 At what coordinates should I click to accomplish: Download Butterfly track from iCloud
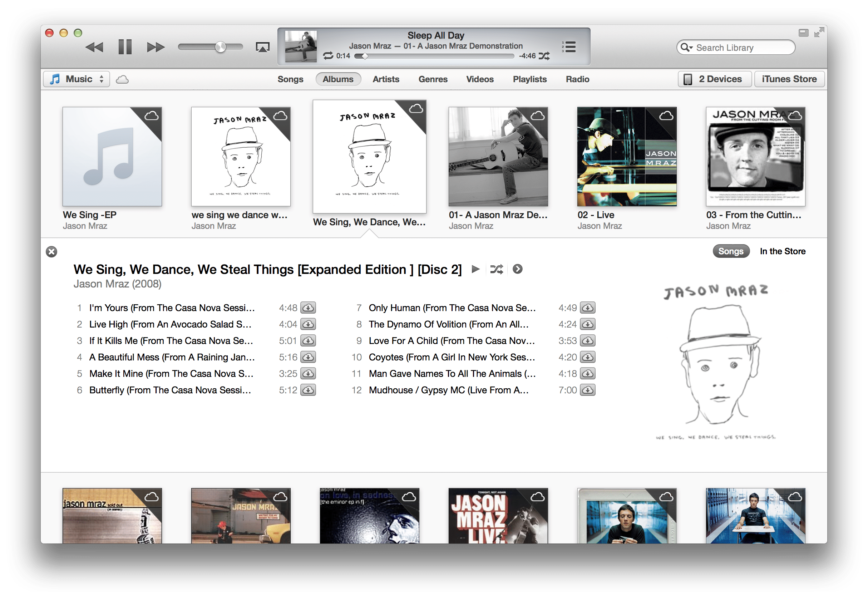click(x=308, y=390)
